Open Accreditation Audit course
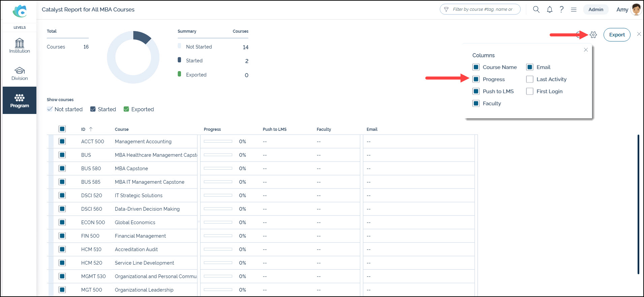The image size is (644, 297). point(136,249)
